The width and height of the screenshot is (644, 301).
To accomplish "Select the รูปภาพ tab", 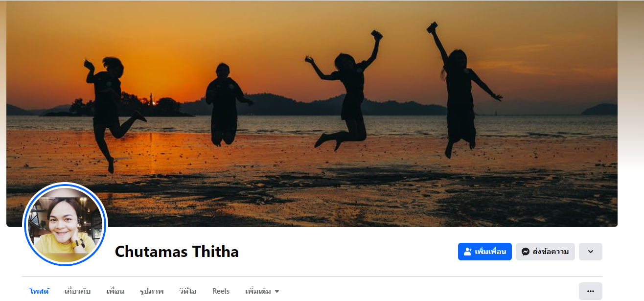I will coord(152,291).
